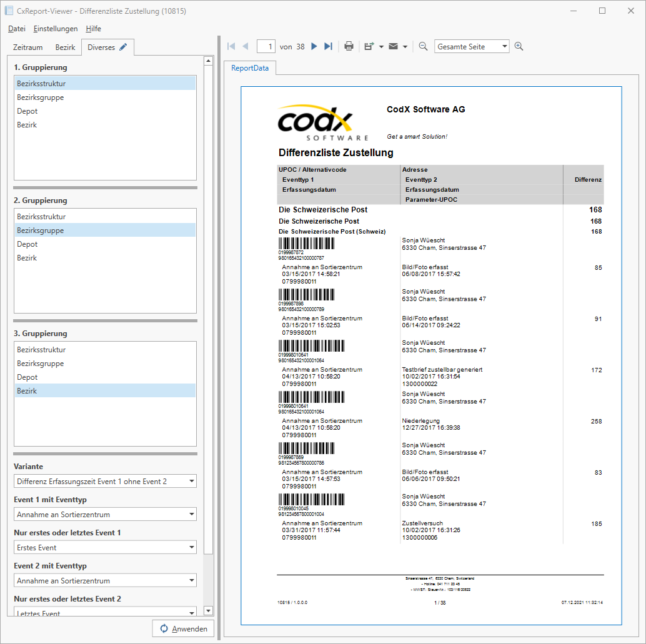Switch to the Zeitraum tab
This screenshot has height=644, width=646.
[x=27, y=47]
